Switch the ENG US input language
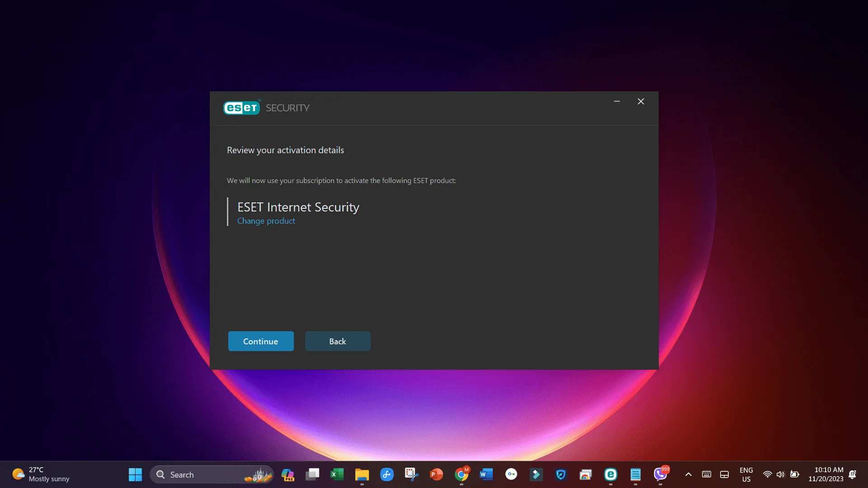This screenshot has height=488, width=868. pyautogui.click(x=746, y=474)
